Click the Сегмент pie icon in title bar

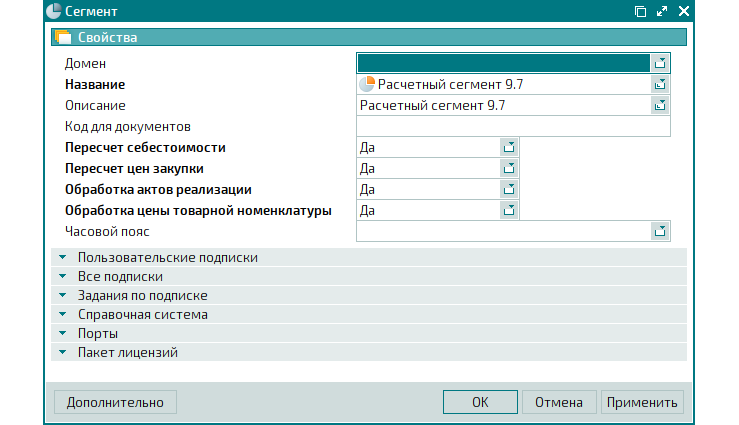(x=54, y=11)
